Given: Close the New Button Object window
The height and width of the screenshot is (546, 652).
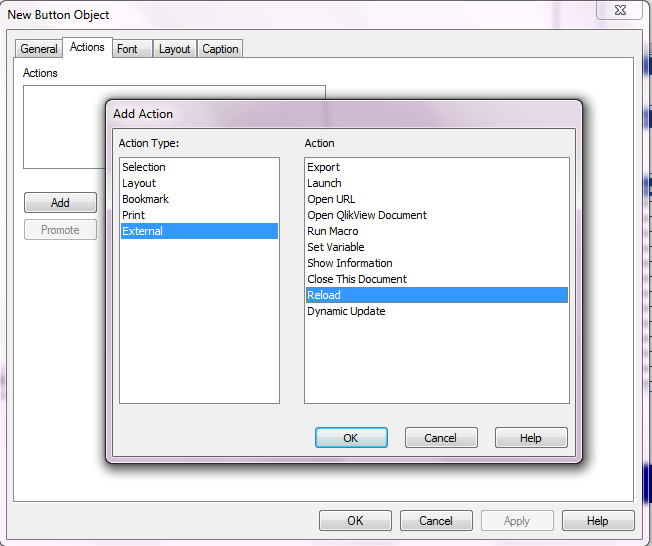Looking at the screenshot, I should tap(620, 10).
